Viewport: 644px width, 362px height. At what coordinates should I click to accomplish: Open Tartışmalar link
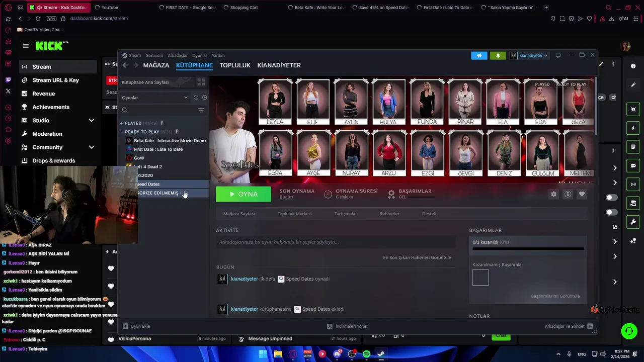[x=346, y=214]
